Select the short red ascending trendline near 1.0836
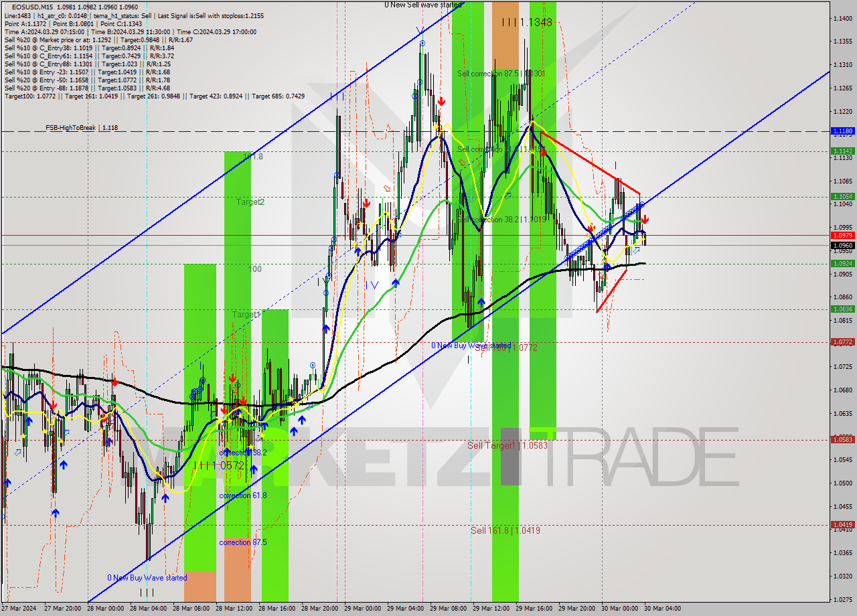857x616 pixels. pos(612,291)
